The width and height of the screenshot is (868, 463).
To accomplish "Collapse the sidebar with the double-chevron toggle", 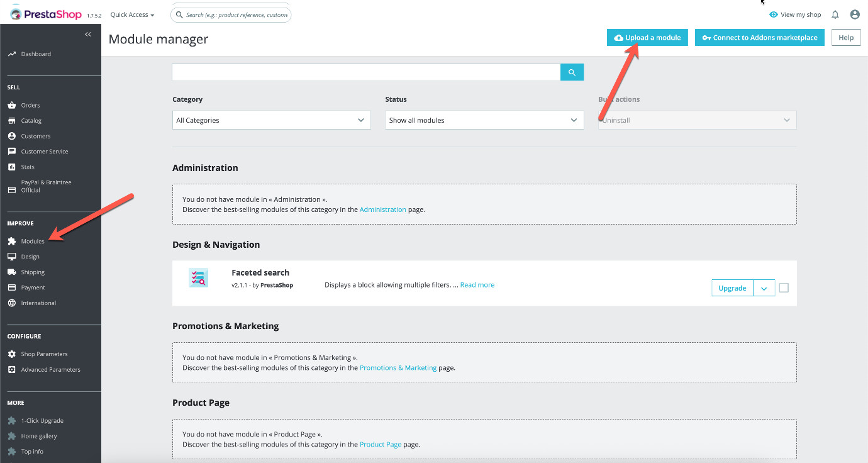I will coord(87,34).
